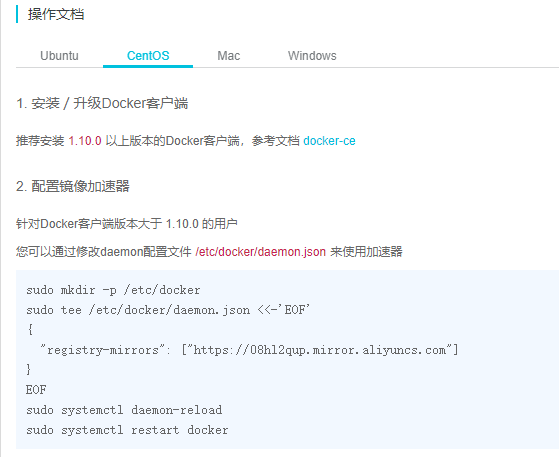
Task: Click the opening curly brace line
Action: [30, 330]
